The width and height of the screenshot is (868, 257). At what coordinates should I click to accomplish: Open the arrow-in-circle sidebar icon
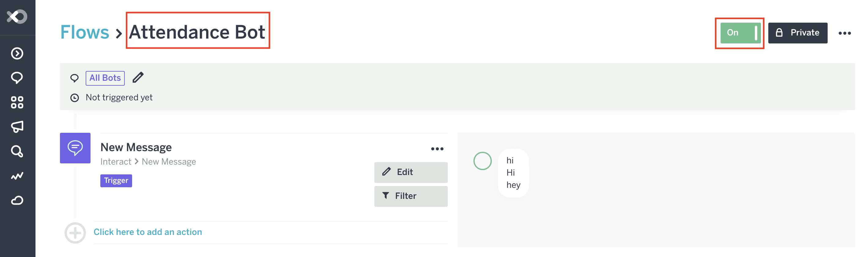click(17, 53)
